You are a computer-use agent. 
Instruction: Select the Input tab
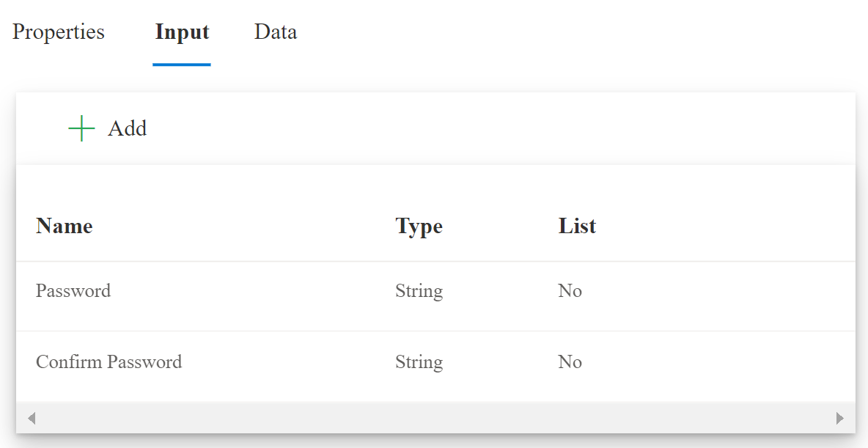182,32
